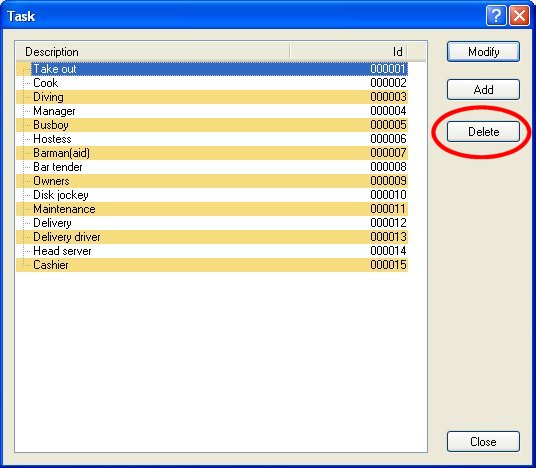536x468 pixels.
Task: Select the Take out task row
Action: [x=212, y=69]
